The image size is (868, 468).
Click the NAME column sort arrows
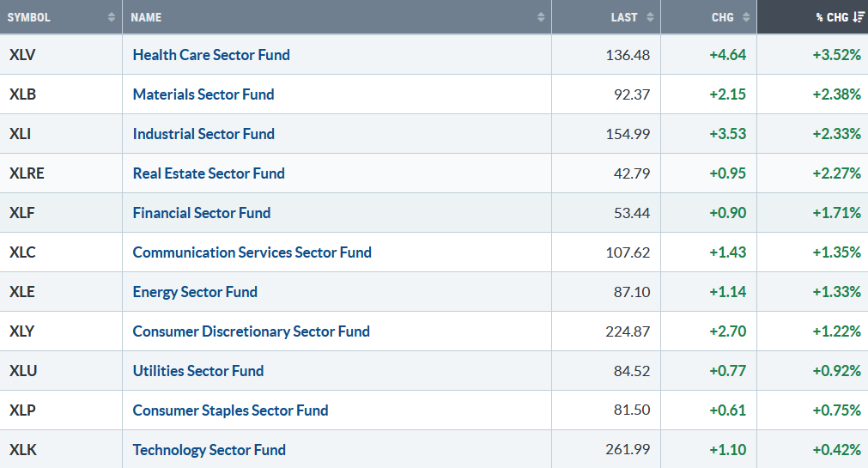[x=541, y=17]
